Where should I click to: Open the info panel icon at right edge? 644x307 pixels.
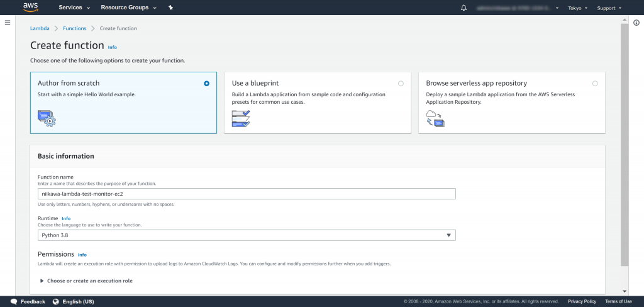[x=636, y=23]
